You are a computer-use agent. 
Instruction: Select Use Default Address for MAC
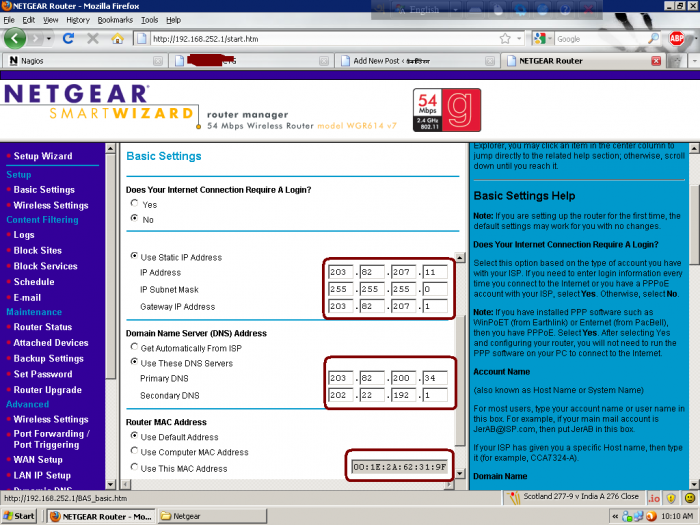pyautogui.click(x=134, y=436)
